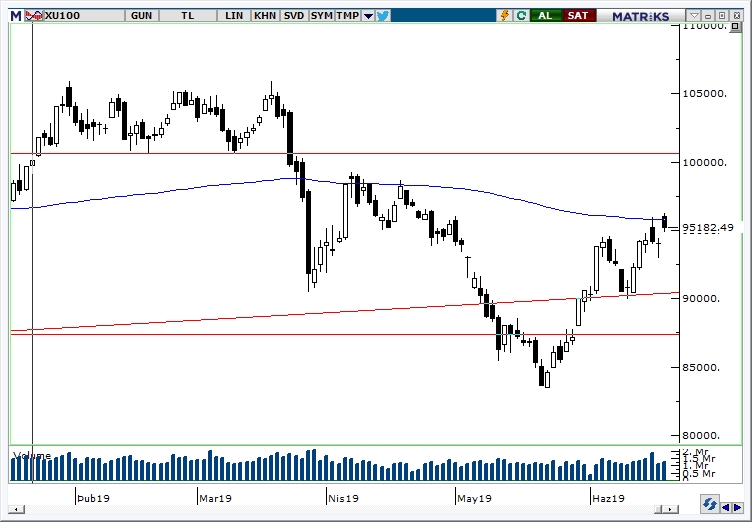
Task: Click the XU100 symbol field
Action: pyautogui.click(x=83, y=16)
